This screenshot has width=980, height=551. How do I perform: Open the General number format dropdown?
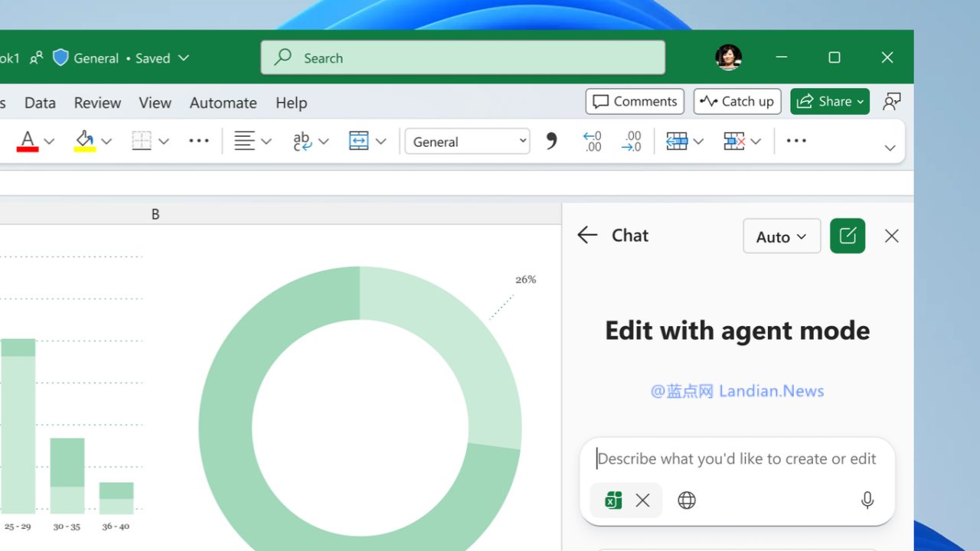(467, 142)
